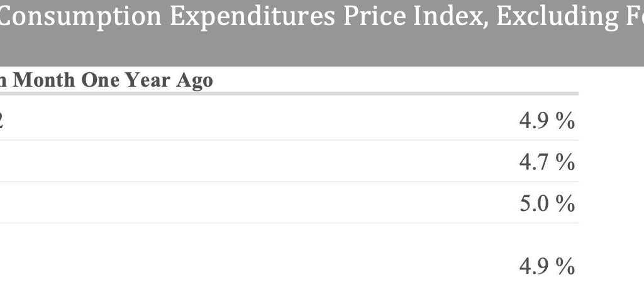Click the partial "2" in the first row
Screen dimensions: 644x304
pos(1,121)
